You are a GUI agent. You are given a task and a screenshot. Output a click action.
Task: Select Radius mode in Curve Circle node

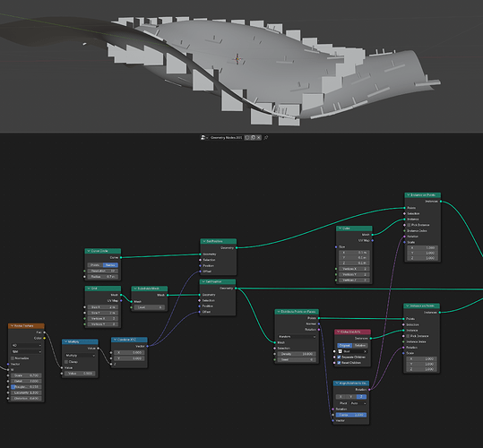click(110, 265)
